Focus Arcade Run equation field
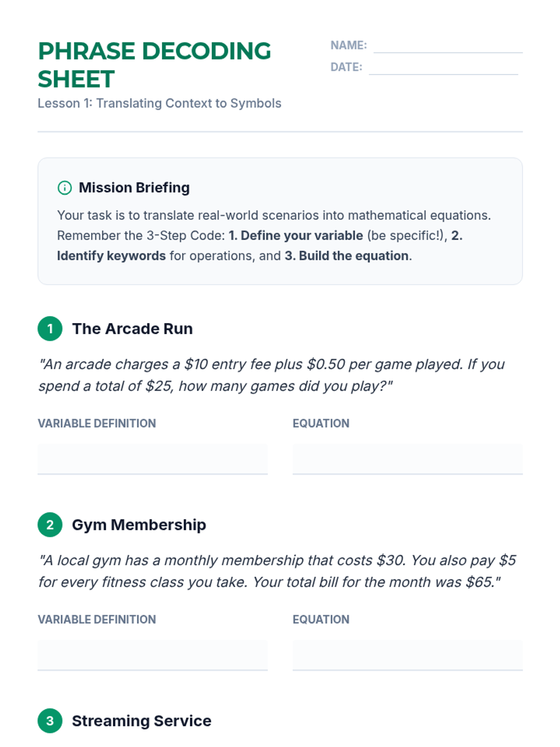This screenshot has width=560, height=747. (x=407, y=459)
